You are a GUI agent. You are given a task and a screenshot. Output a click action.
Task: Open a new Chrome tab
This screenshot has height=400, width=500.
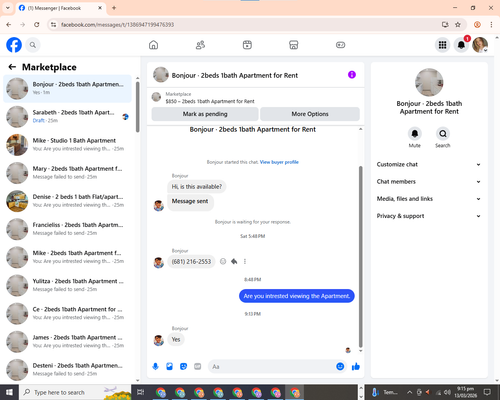(x=114, y=8)
